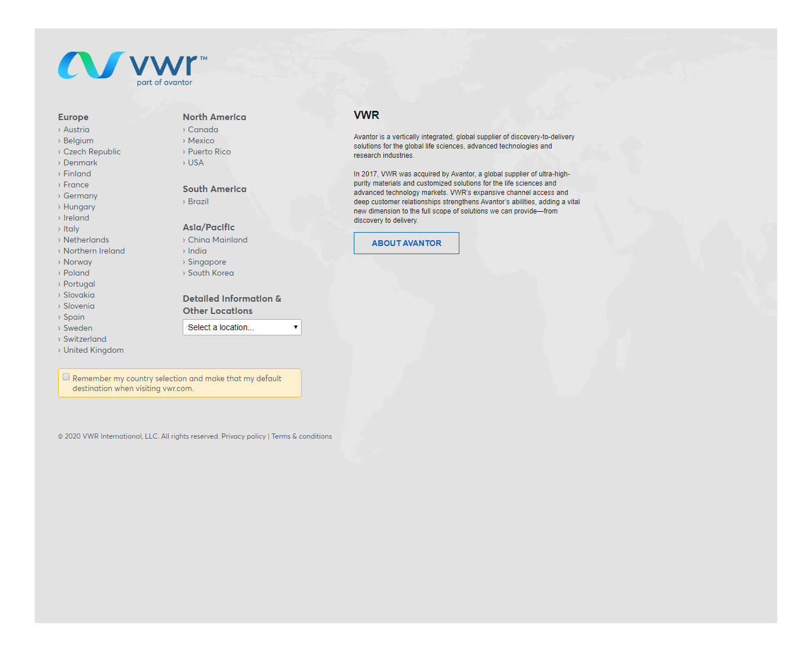Choose Brazil under South America

tap(198, 202)
